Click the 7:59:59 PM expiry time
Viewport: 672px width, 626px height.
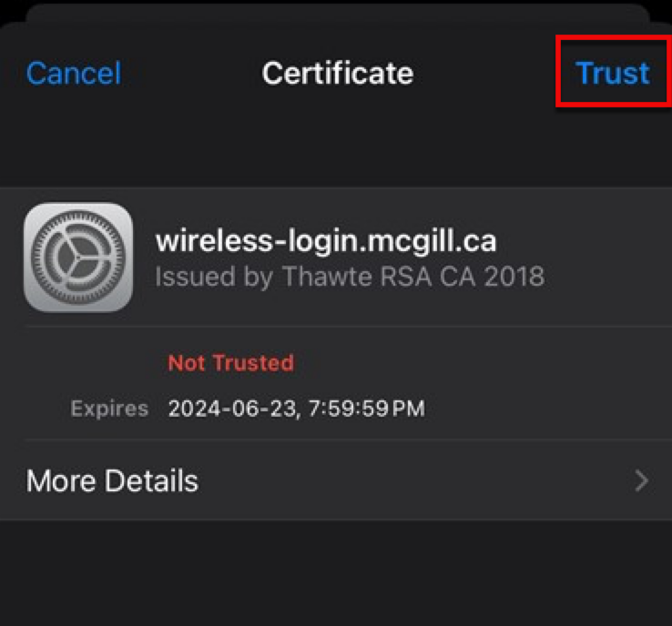(367, 408)
